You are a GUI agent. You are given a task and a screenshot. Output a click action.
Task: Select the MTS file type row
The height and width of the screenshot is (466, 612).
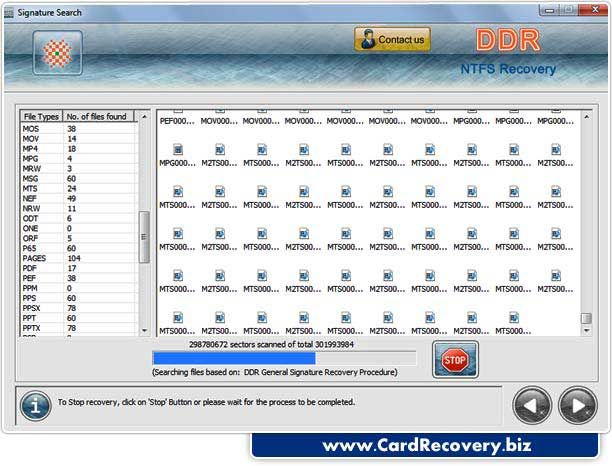tap(79, 189)
